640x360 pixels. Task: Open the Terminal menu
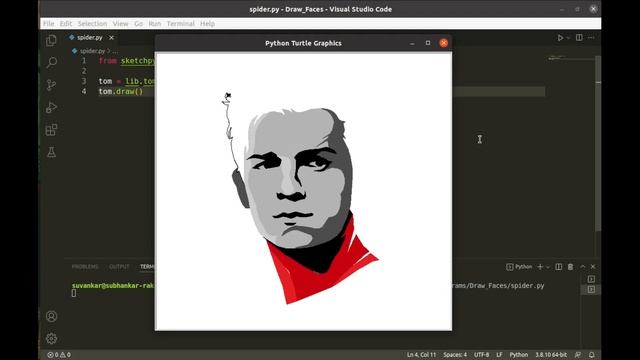coord(180,24)
